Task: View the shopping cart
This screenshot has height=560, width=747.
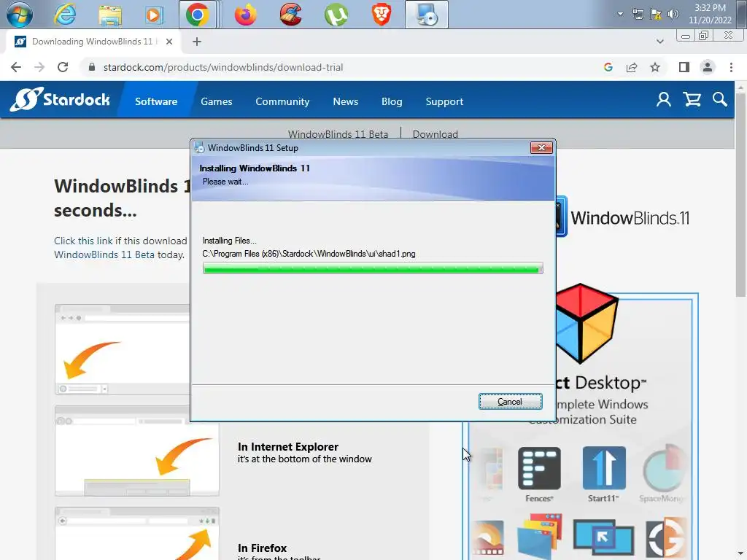Action: tap(692, 99)
